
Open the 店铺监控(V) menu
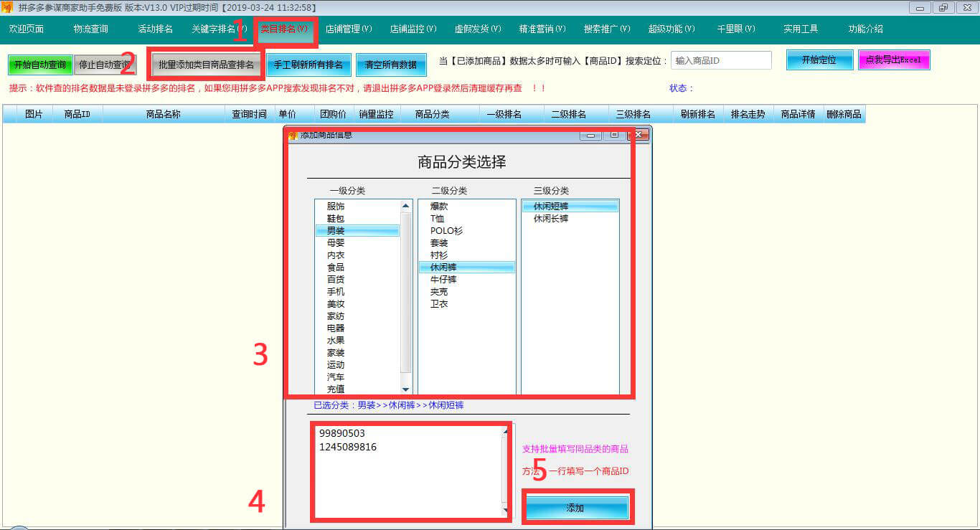click(x=413, y=29)
